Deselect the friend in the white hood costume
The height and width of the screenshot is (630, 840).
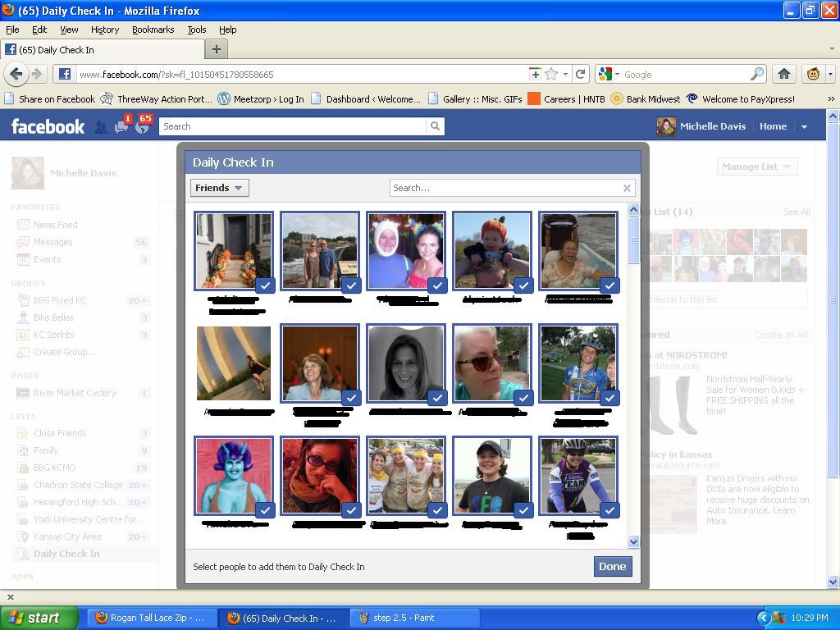pos(406,251)
